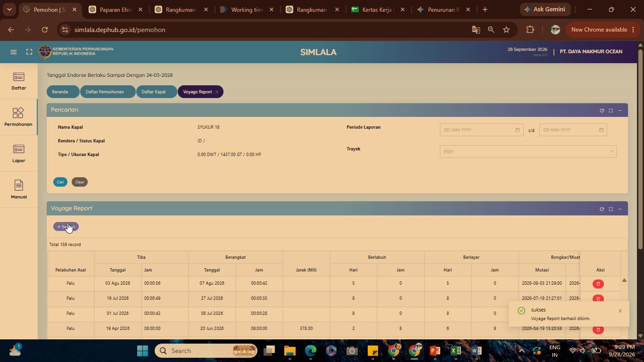Maximize the Voyage Report panel
The image size is (644, 362).
point(611,209)
